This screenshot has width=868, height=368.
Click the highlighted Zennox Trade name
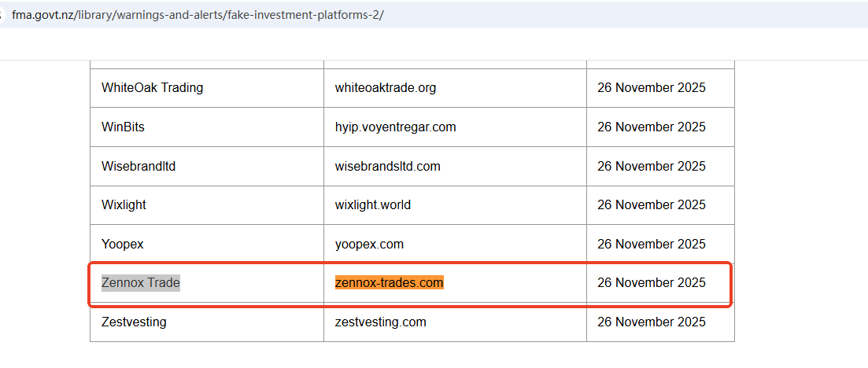pyautogui.click(x=141, y=282)
